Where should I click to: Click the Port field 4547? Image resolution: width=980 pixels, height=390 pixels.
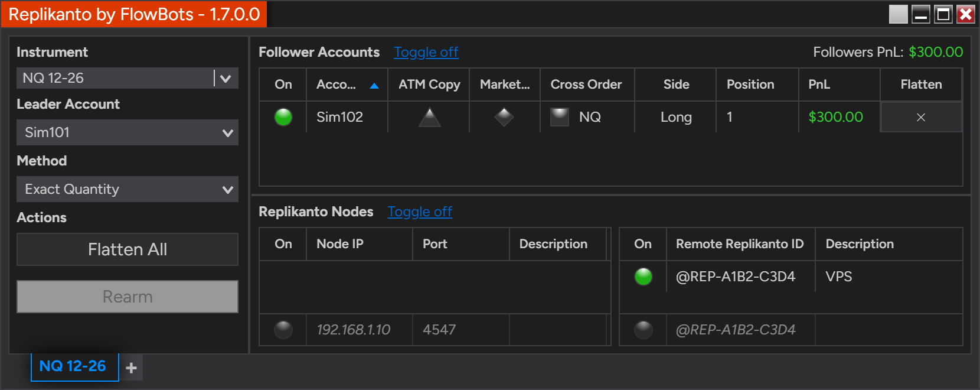tap(460, 330)
